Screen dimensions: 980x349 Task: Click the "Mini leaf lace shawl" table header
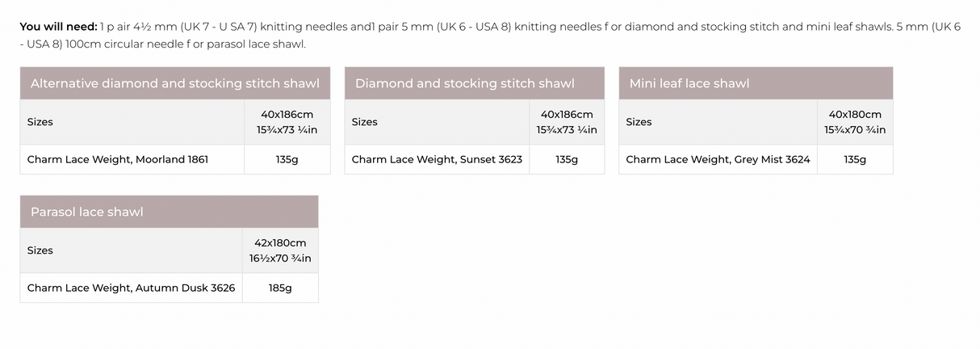pos(689,83)
